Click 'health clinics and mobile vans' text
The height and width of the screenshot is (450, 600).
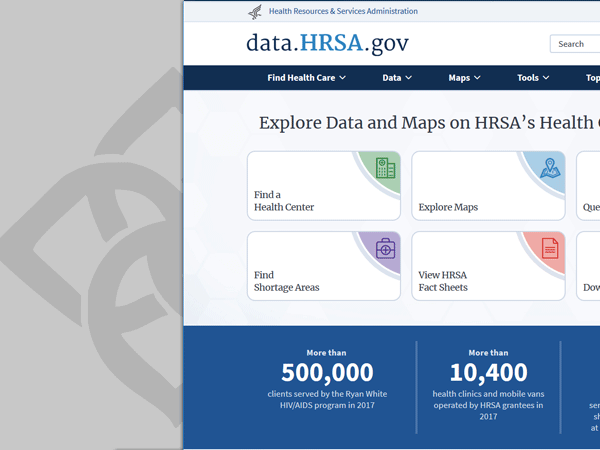488,394
